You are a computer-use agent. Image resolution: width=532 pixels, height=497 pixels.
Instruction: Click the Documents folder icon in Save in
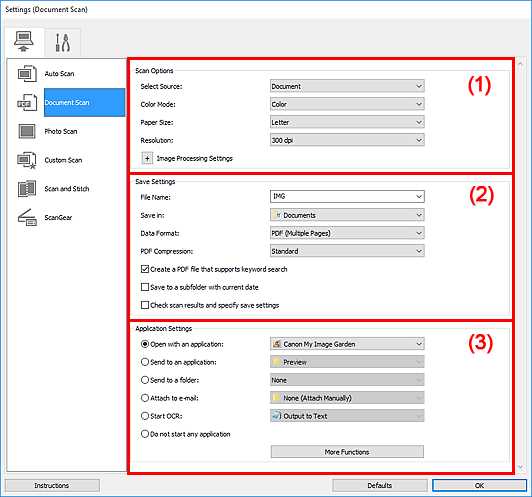(x=277, y=215)
